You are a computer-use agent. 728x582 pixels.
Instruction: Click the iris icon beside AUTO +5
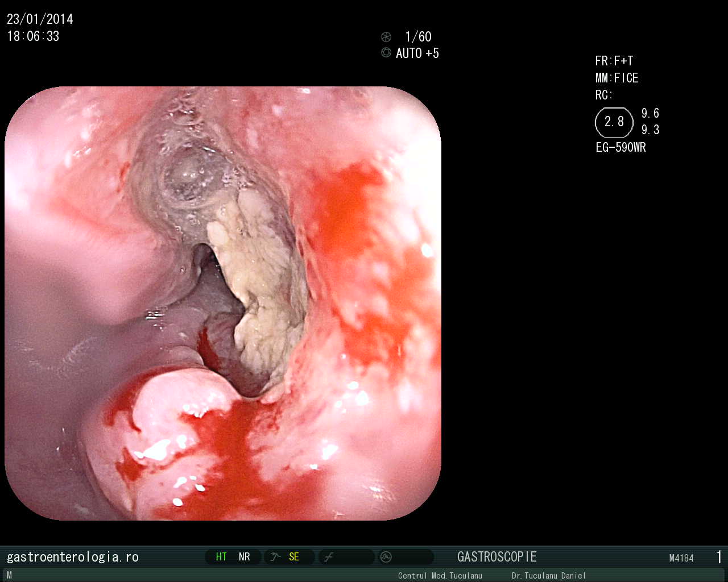pyautogui.click(x=386, y=53)
